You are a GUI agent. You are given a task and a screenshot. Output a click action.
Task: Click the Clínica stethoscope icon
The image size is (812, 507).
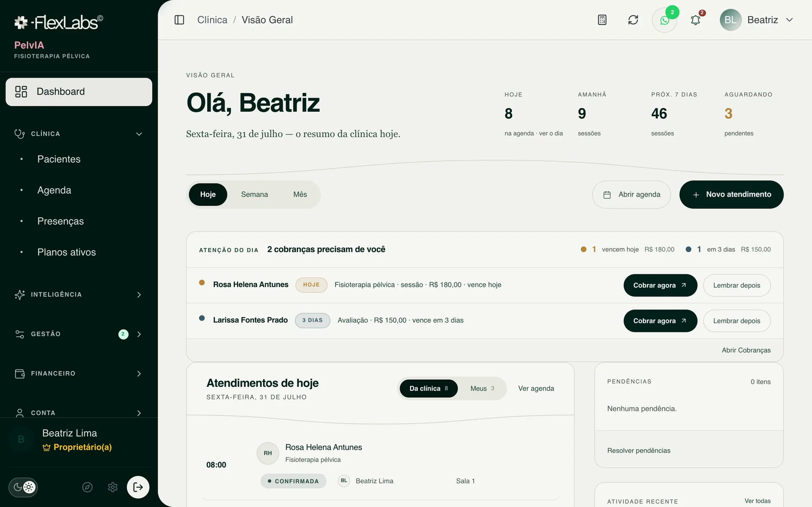pos(19,134)
